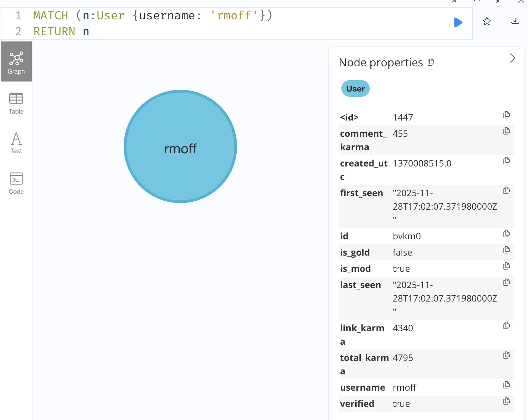This screenshot has width=528, height=420.
Task: Switch to Graph view
Action: [16, 62]
